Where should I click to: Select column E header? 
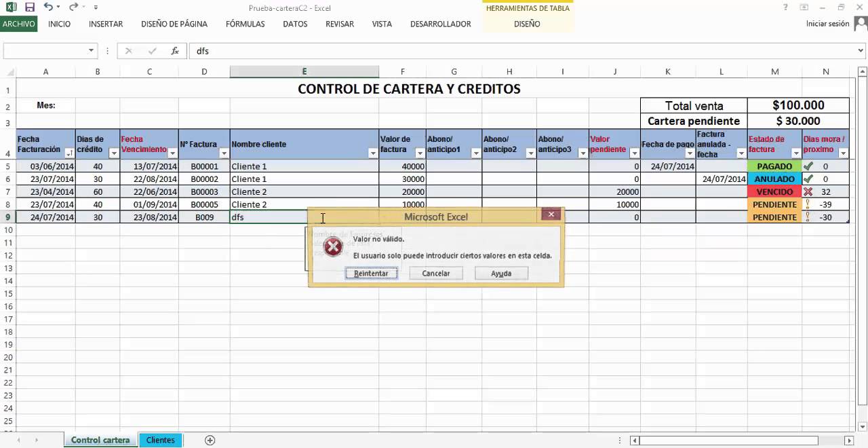[x=304, y=71]
